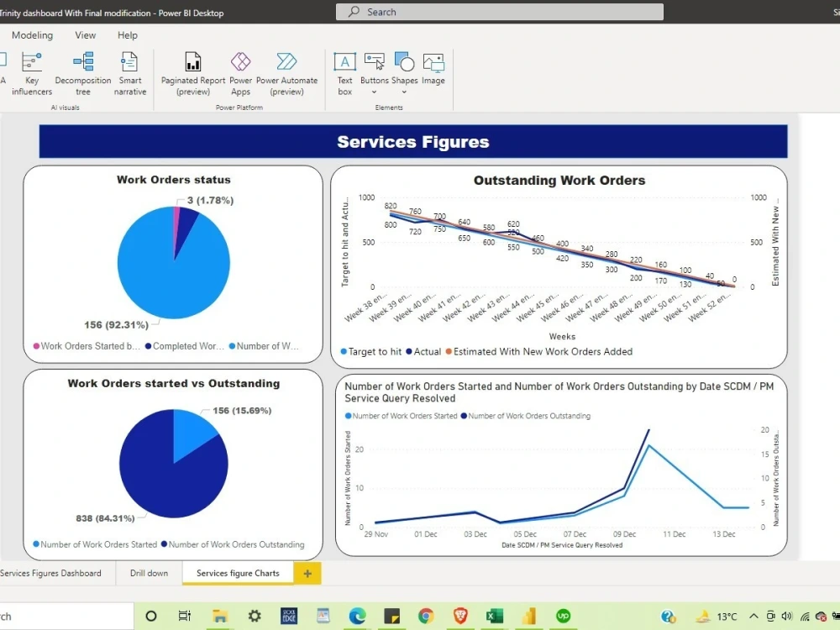Click the Weeks axis title

[x=562, y=337]
